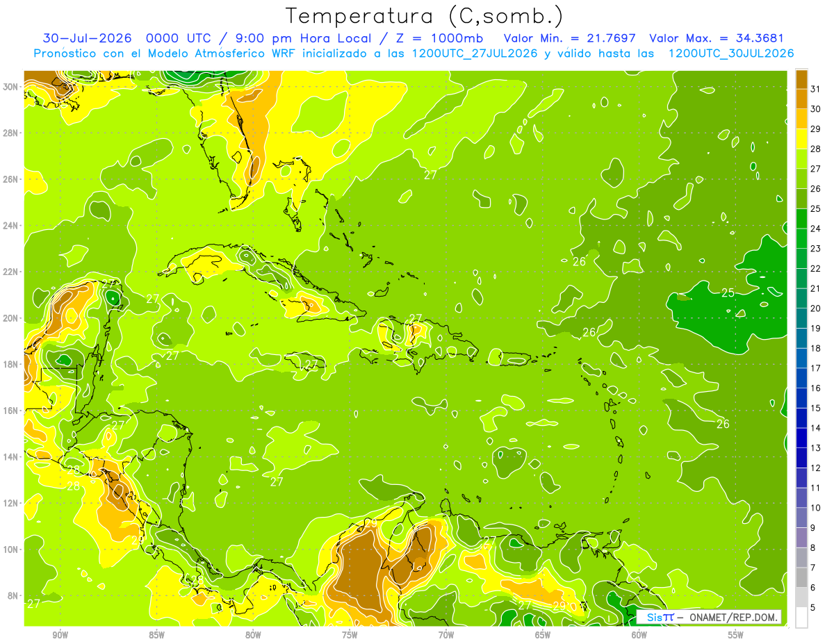Select the "Z = 1000mb" level text
The height and width of the screenshot is (644, 834).
pyautogui.click(x=441, y=38)
